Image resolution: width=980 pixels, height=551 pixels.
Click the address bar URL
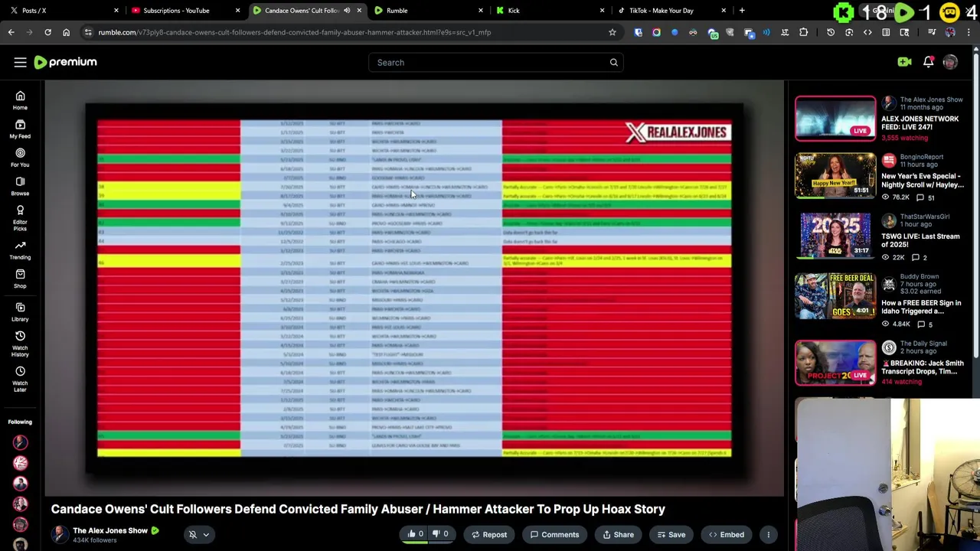(295, 32)
